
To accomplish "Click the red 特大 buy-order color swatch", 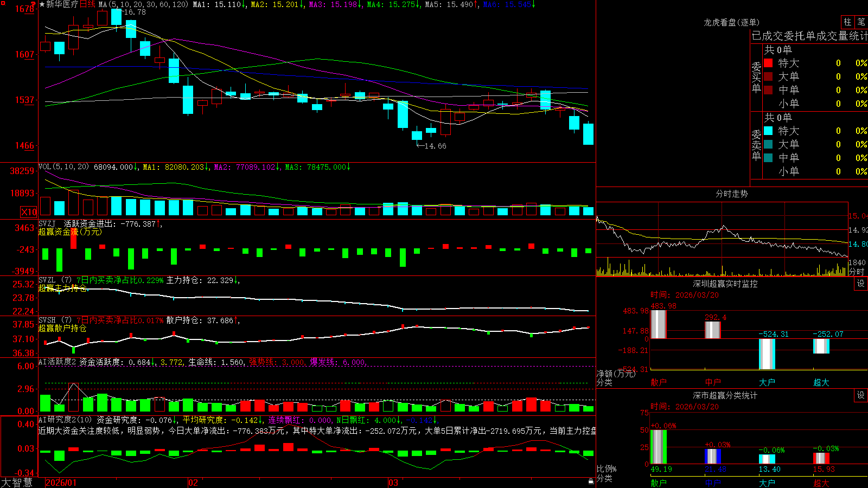I will [768, 63].
